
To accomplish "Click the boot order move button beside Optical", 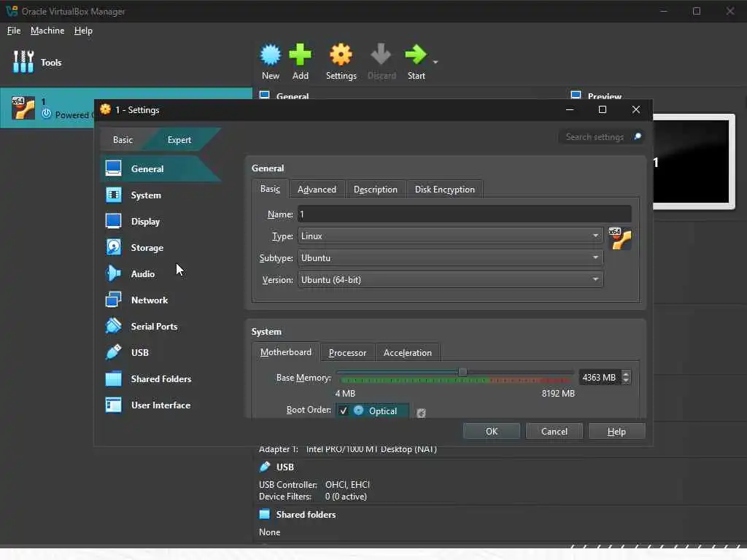I will click(x=421, y=413).
